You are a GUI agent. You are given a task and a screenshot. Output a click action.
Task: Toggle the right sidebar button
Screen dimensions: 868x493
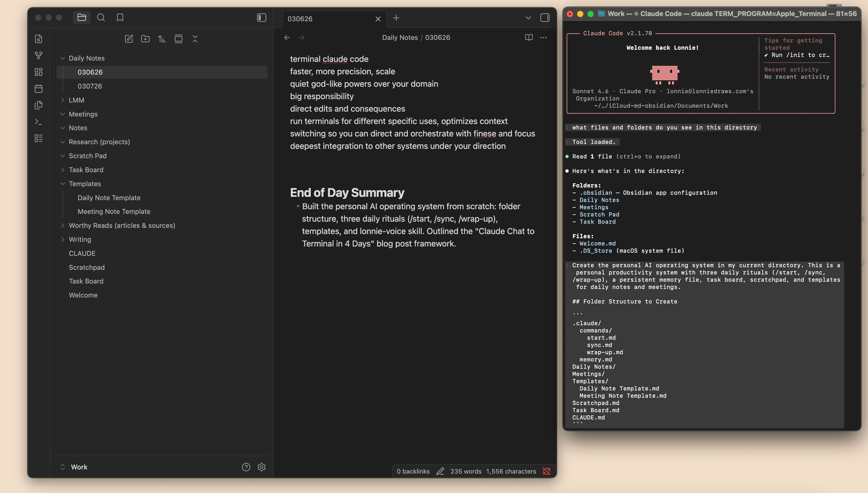(x=545, y=18)
